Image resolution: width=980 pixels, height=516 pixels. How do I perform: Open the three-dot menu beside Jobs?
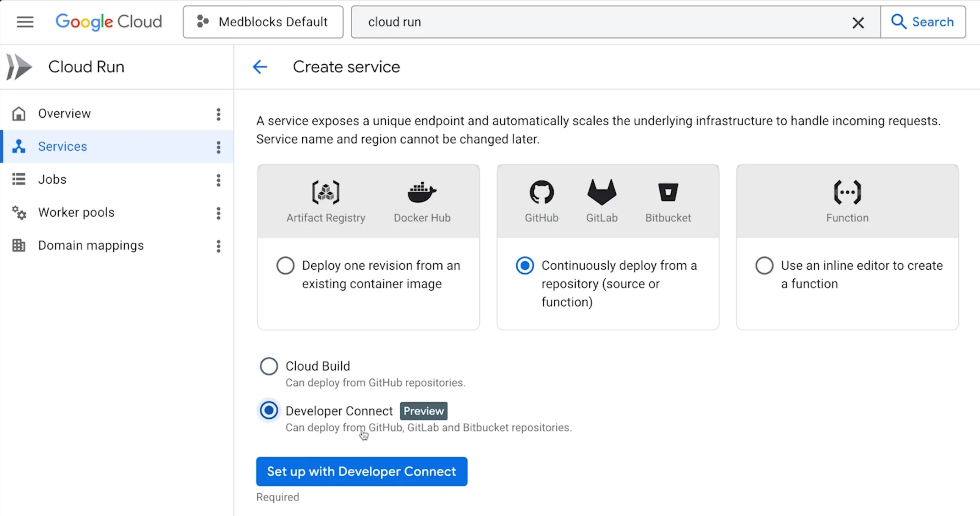click(x=219, y=180)
